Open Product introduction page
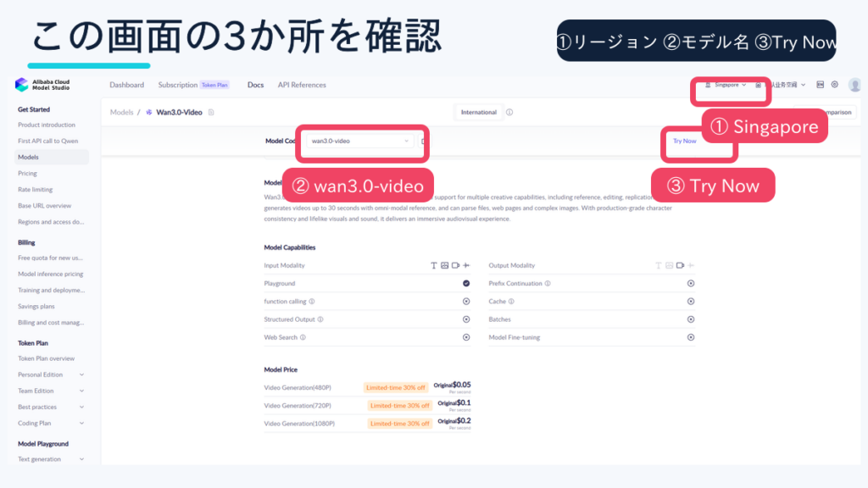Screen dimensions: 868x488 coord(47,125)
